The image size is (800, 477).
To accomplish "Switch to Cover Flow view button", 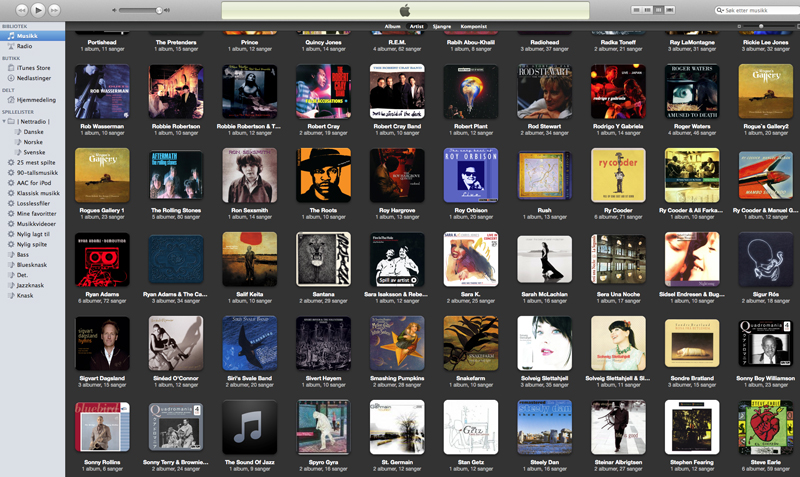I will click(669, 10).
